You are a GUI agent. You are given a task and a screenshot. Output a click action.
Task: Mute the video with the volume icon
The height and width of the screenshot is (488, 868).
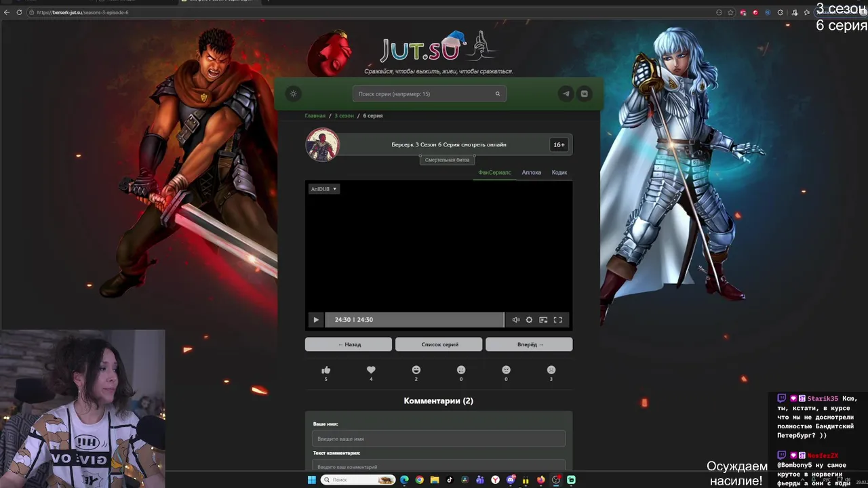pos(516,320)
